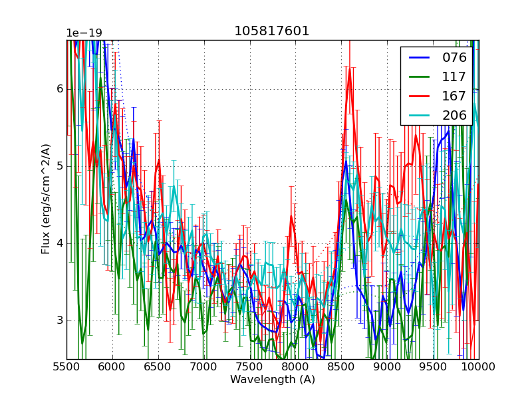Click the 5500 x-axis tick label
This screenshot has height=399, width=532.
(66, 367)
